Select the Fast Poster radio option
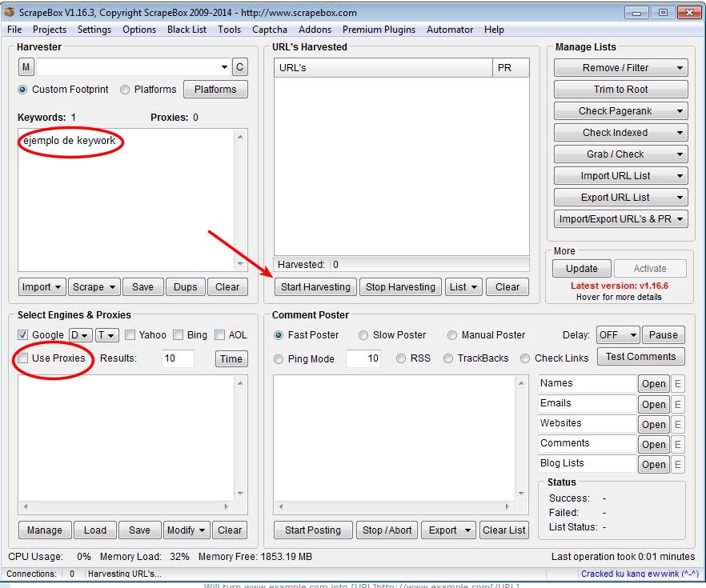 (x=279, y=335)
